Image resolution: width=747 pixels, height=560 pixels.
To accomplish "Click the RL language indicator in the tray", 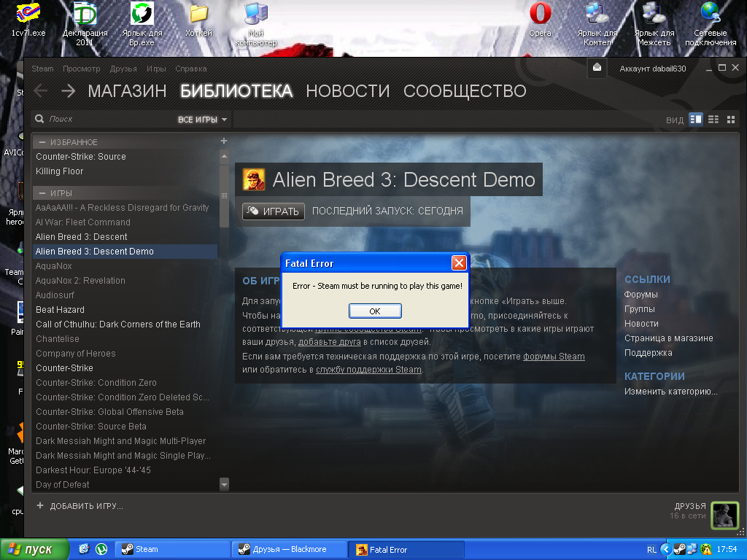I will pos(651,550).
